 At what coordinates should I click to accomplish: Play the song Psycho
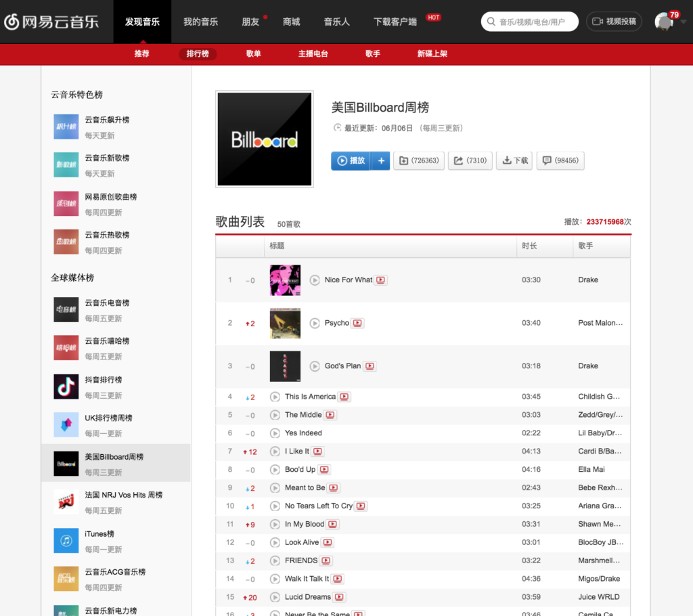tap(314, 324)
